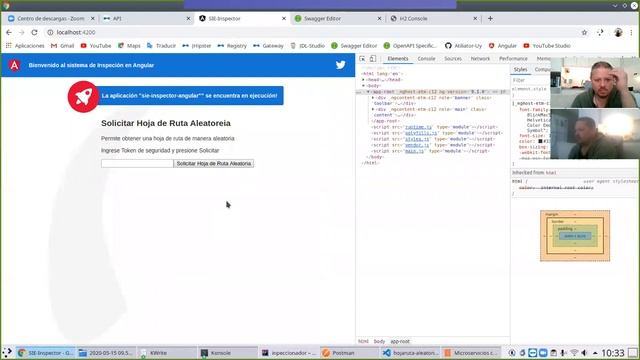Open the extensions puzzle icon
This screenshot has height=360, width=640.
pos(600,32)
